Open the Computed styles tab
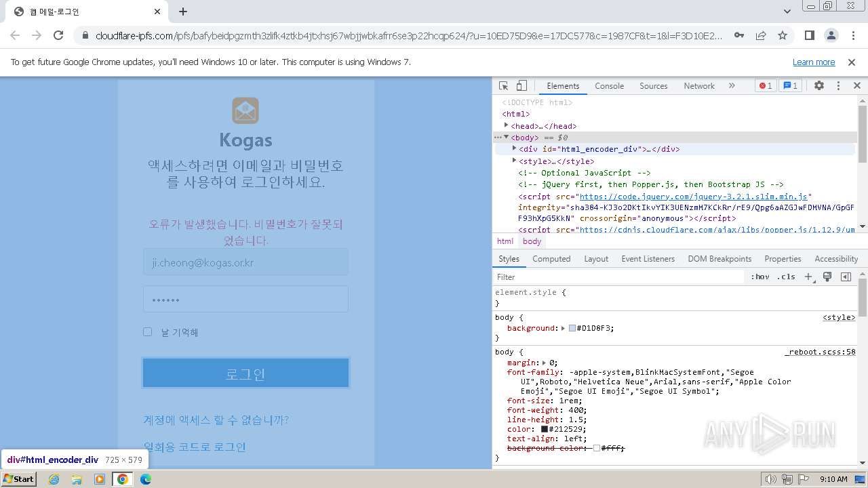This screenshot has width=868, height=488. tap(551, 259)
